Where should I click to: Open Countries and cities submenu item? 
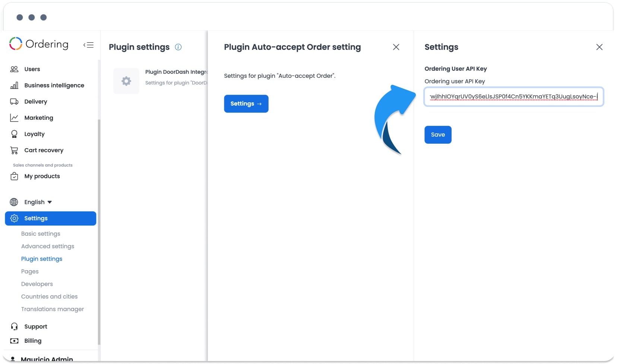50,297
